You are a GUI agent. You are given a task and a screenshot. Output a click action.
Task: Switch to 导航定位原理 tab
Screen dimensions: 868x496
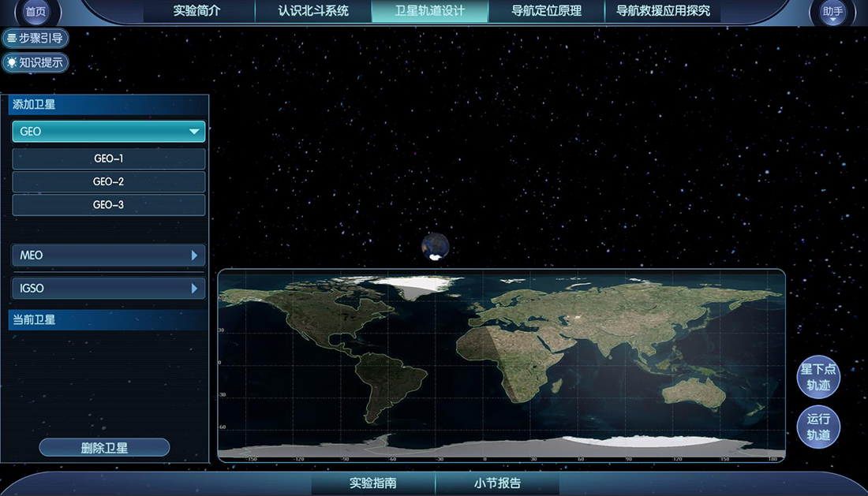pos(547,11)
